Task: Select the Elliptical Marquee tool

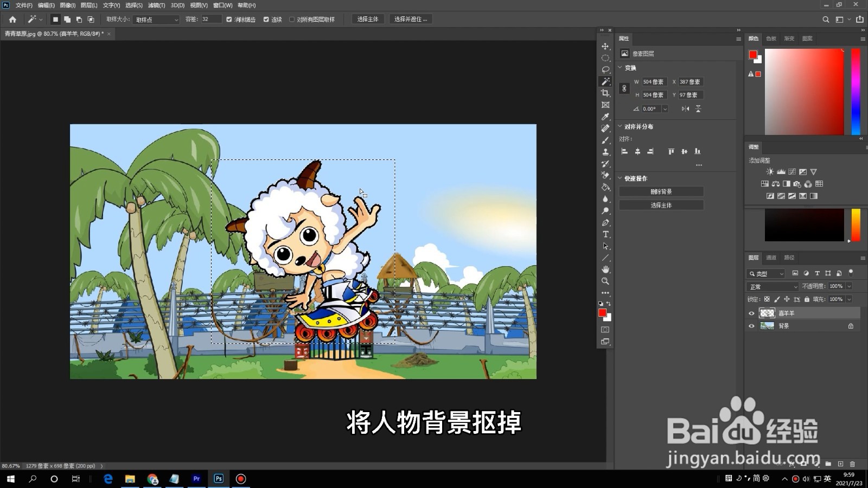Action: click(605, 58)
